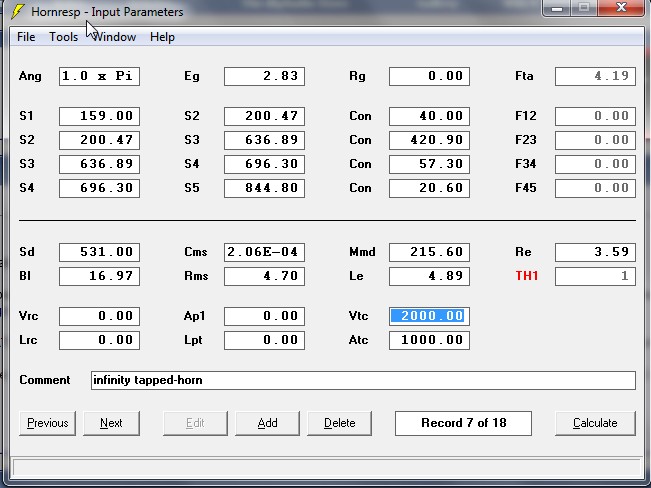Viewport: 651px width, 488px height.
Task: Click the Ang field showing 1.0 x Pi
Action: pyautogui.click(x=99, y=76)
